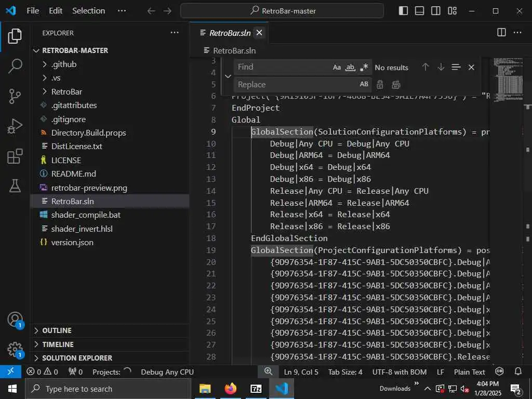Open the RetroBar-master command center search

click(282, 11)
